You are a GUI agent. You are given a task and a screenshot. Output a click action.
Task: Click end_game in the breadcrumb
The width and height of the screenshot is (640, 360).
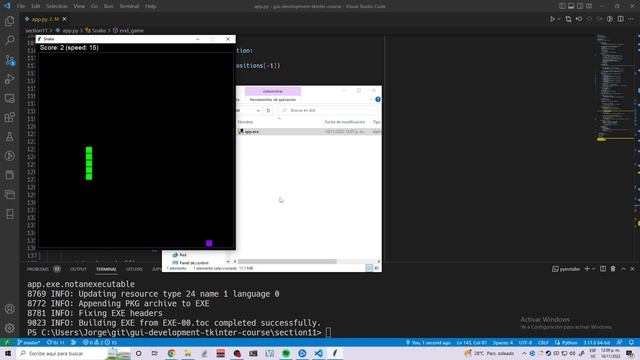click(131, 30)
